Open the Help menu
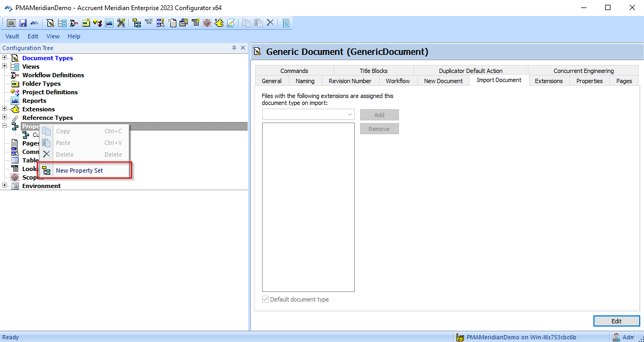644x342 pixels. click(74, 36)
